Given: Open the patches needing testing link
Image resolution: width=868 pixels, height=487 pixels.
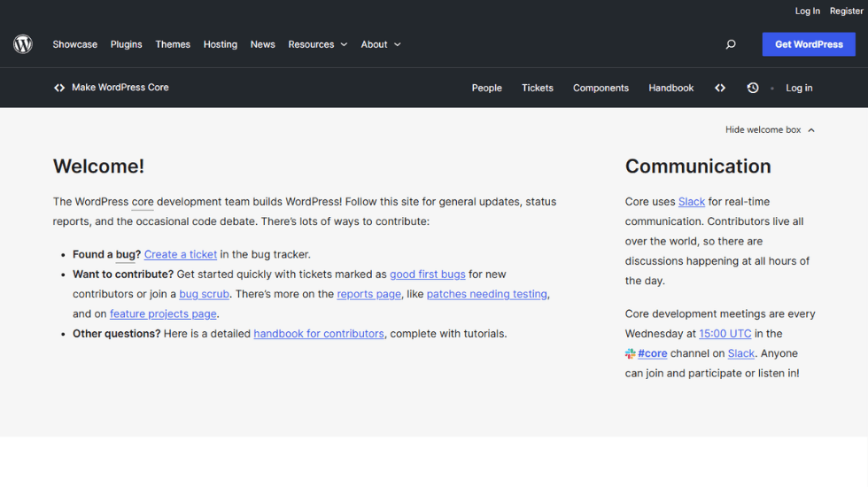Looking at the screenshot, I should tap(486, 294).
